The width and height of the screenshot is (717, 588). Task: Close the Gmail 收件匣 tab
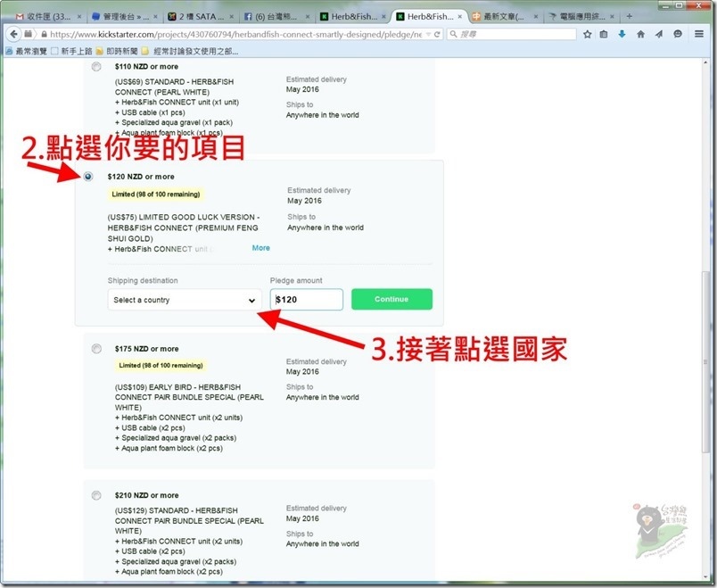79,17
